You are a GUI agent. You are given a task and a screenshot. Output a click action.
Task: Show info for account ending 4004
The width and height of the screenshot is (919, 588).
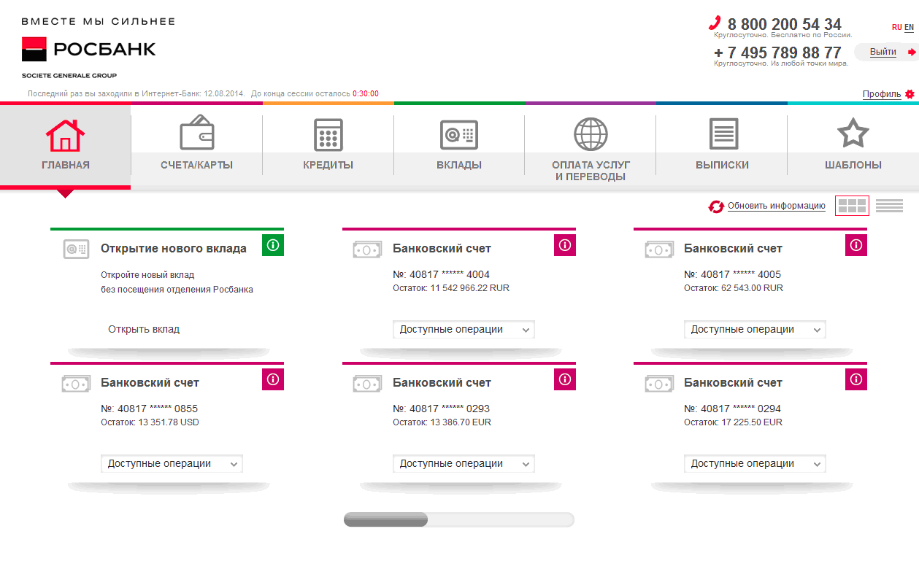click(x=564, y=245)
